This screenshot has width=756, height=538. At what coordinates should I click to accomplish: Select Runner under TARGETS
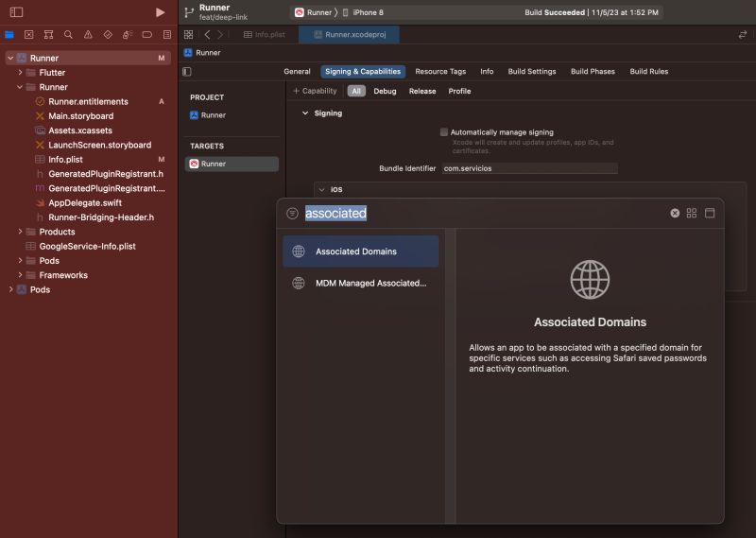click(x=232, y=165)
